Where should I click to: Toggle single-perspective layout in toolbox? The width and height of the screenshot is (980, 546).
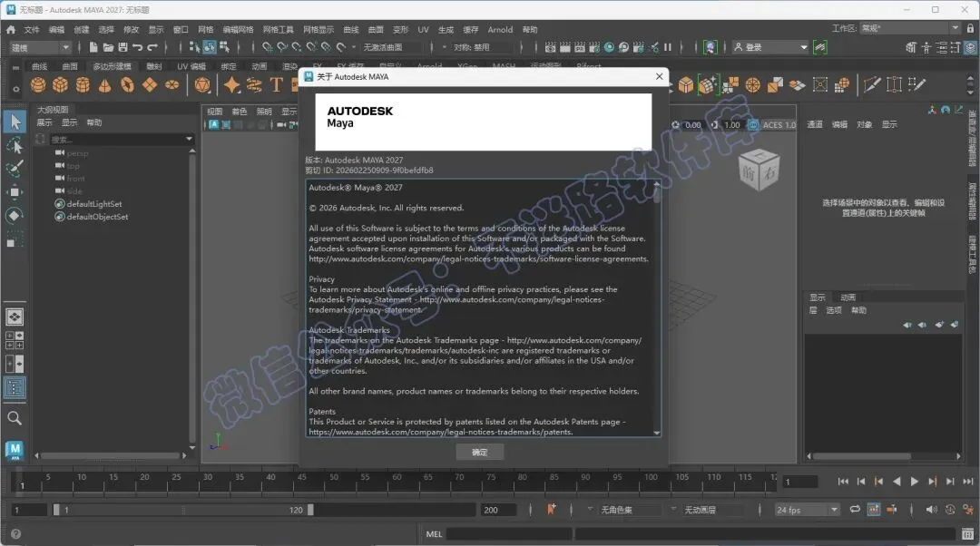point(15,317)
